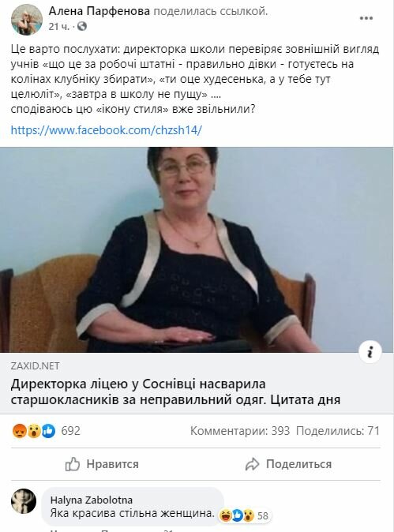Image resolution: width=394 pixels, height=532 pixels.
Task: Like the post with Нравится button
Action: click(x=102, y=464)
